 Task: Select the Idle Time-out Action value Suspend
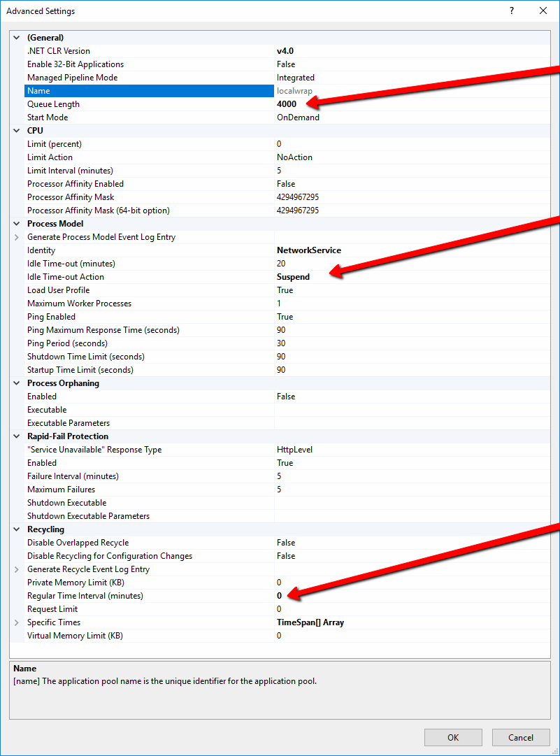coord(293,277)
